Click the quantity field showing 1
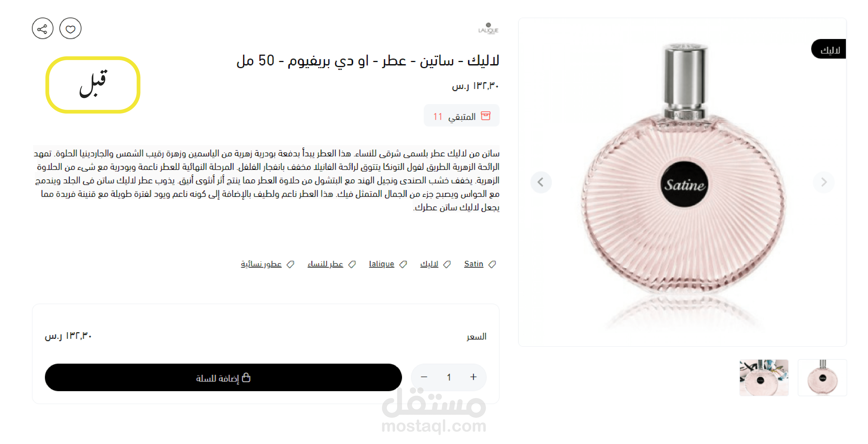This screenshot has width=868, height=444. coord(449,377)
